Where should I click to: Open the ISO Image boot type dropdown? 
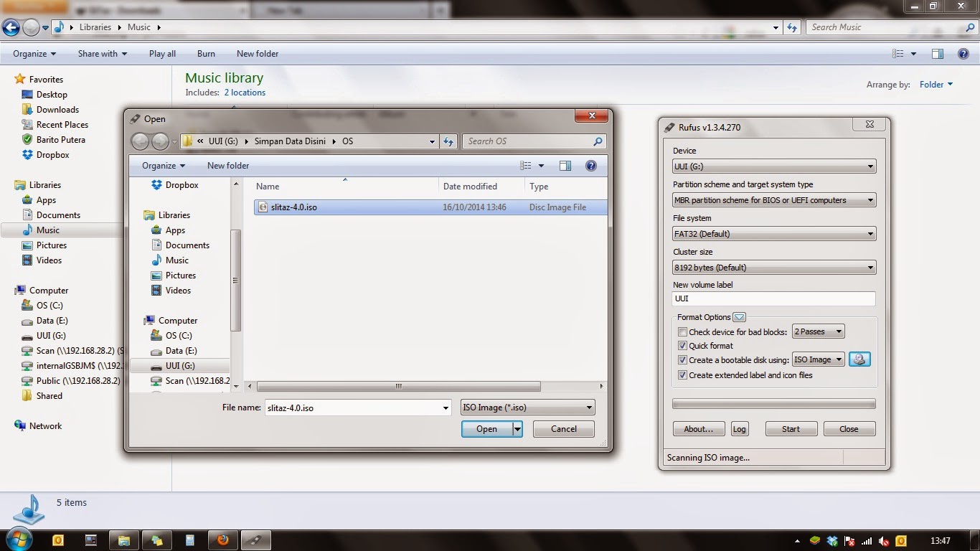[818, 360]
